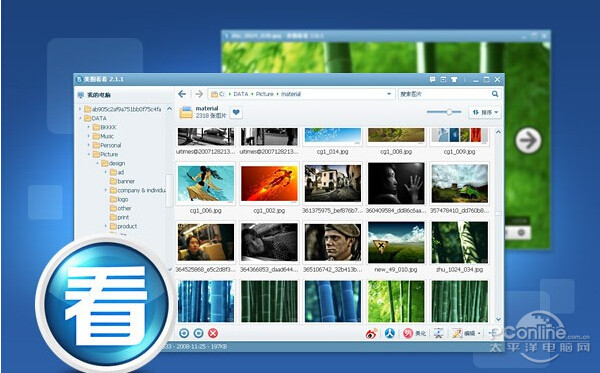Screen dimensions: 600x373
Task: Open the skin (shirt) icon in title bar
Action: pyautogui.click(x=454, y=80)
